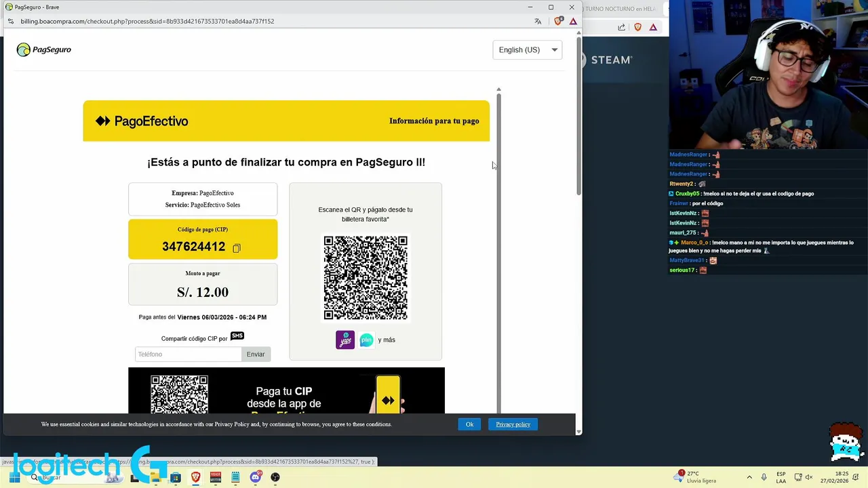Click chat username Rtwenty2
This screenshot has width=868, height=488.
click(682, 184)
